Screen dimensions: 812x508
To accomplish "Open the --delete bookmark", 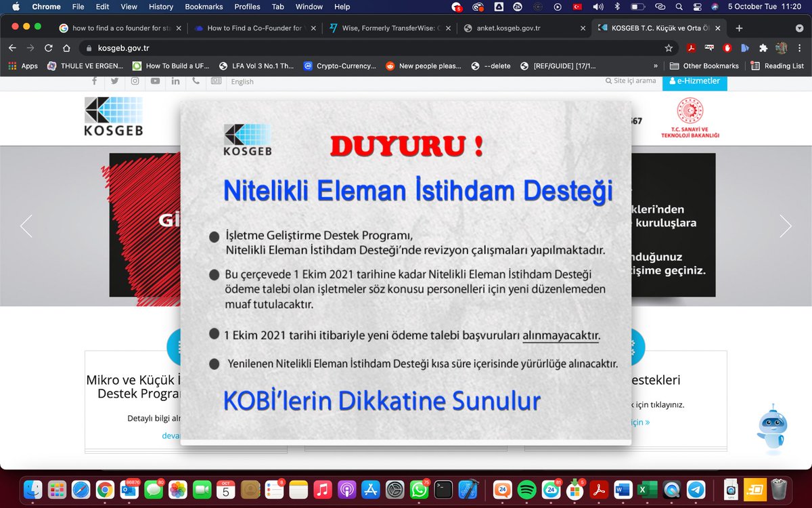I will (x=491, y=66).
